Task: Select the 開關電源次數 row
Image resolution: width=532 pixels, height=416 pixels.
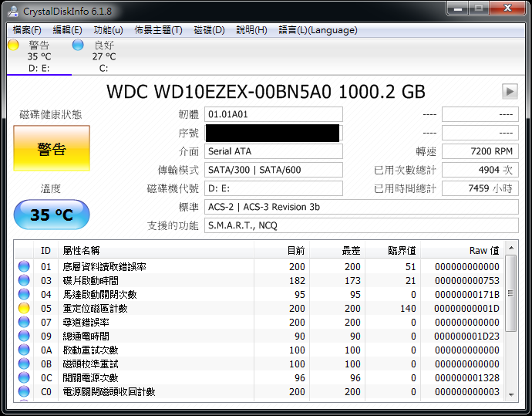Action: point(260,377)
